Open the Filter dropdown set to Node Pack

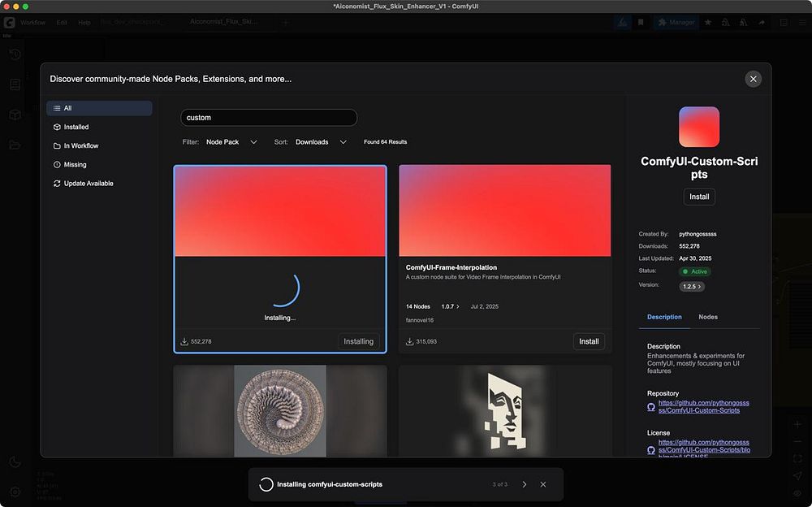click(x=231, y=142)
